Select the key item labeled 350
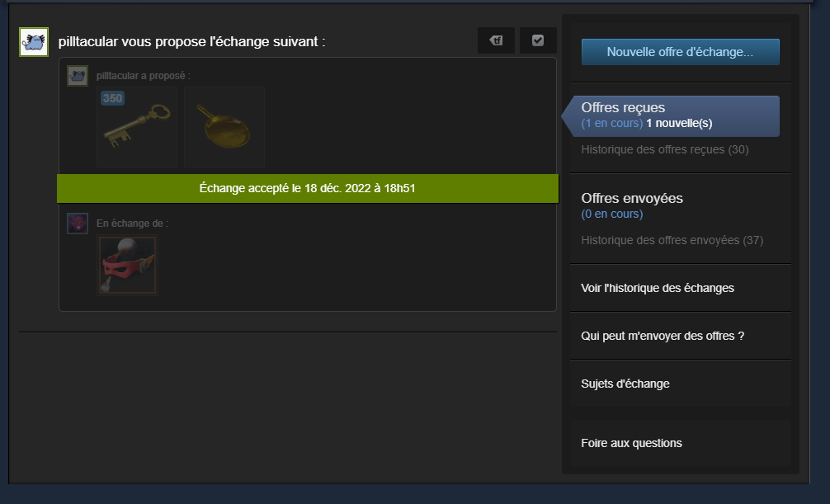This screenshot has width=830, height=504. click(x=137, y=127)
